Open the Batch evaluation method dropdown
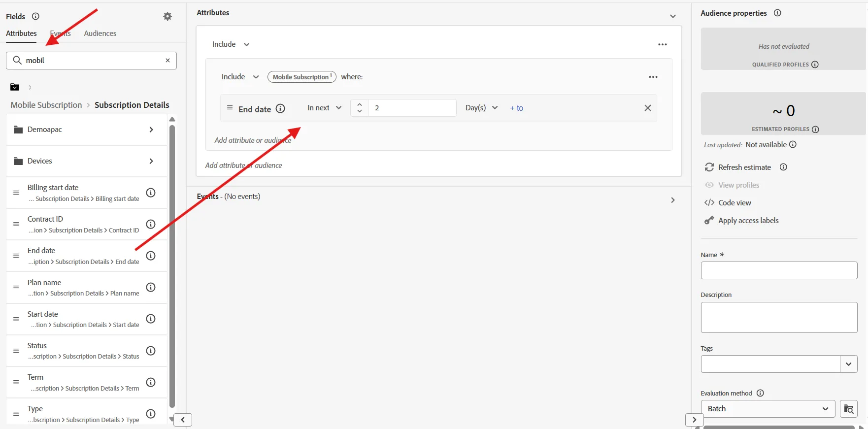The height and width of the screenshot is (429, 868). click(x=768, y=409)
